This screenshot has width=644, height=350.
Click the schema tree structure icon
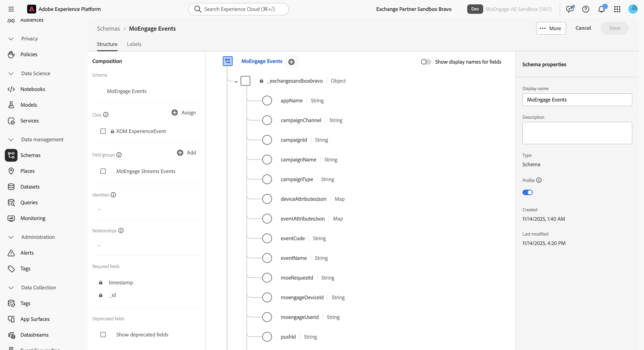(228, 61)
